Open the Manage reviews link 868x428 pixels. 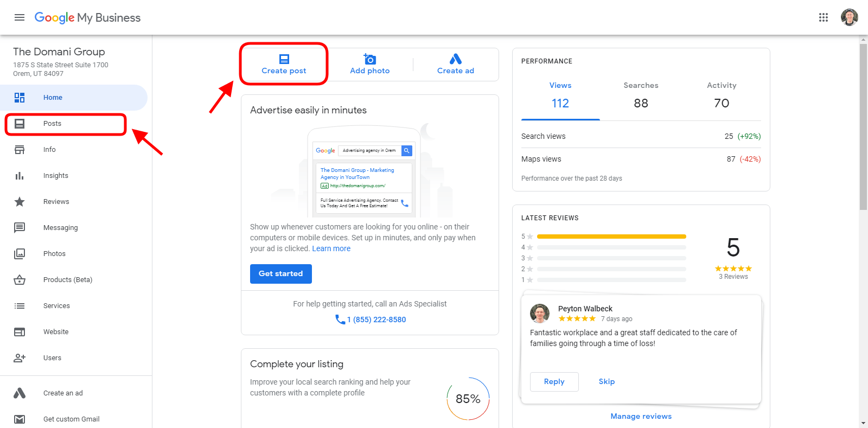pyautogui.click(x=641, y=416)
